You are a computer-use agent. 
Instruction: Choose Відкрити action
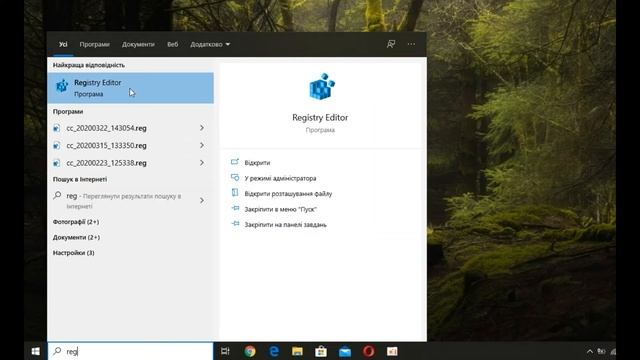(x=257, y=162)
